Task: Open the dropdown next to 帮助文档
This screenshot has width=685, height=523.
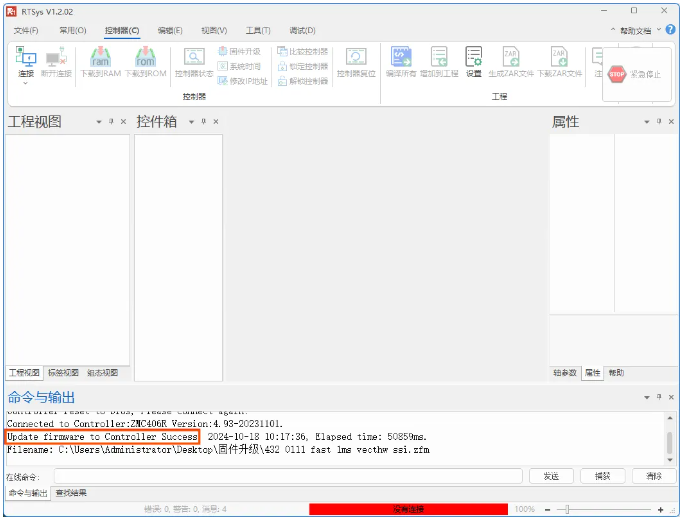Action: [x=659, y=30]
